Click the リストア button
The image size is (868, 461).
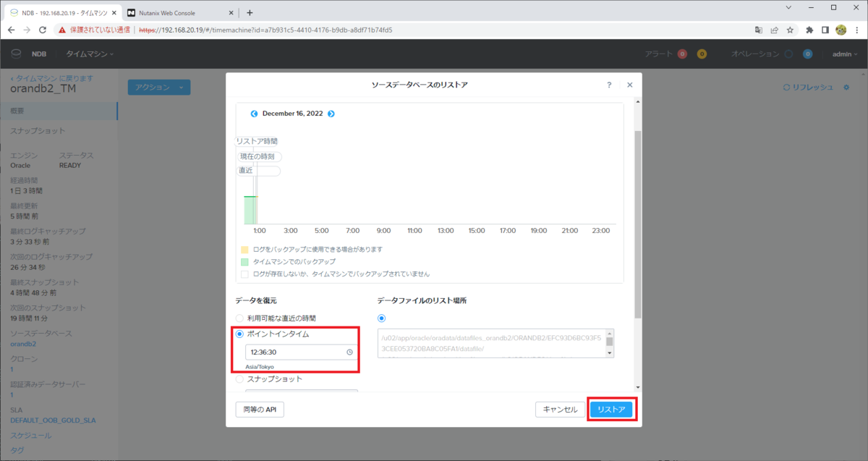point(611,409)
